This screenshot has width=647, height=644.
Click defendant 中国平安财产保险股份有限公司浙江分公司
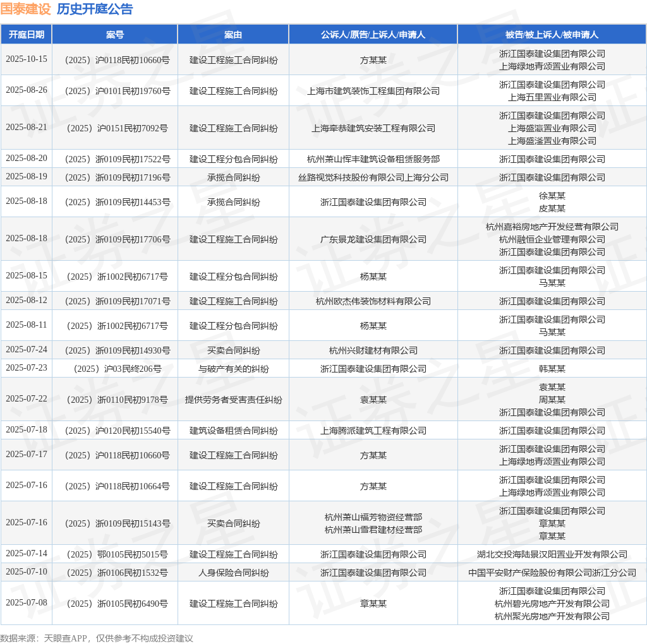click(x=552, y=573)
